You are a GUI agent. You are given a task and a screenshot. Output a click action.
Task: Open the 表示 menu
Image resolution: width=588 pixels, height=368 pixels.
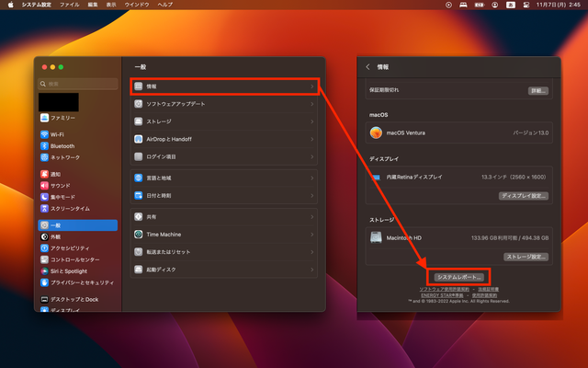click(111, 5)
